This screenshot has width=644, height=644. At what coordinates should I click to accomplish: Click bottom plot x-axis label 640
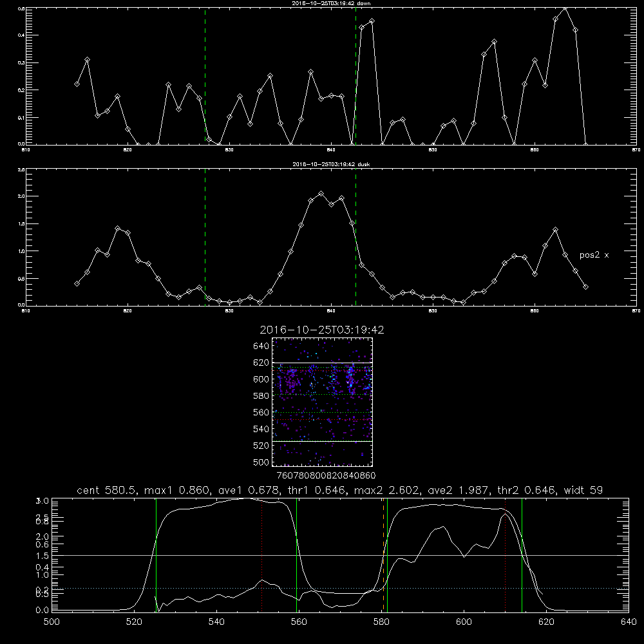coord(629,622)
